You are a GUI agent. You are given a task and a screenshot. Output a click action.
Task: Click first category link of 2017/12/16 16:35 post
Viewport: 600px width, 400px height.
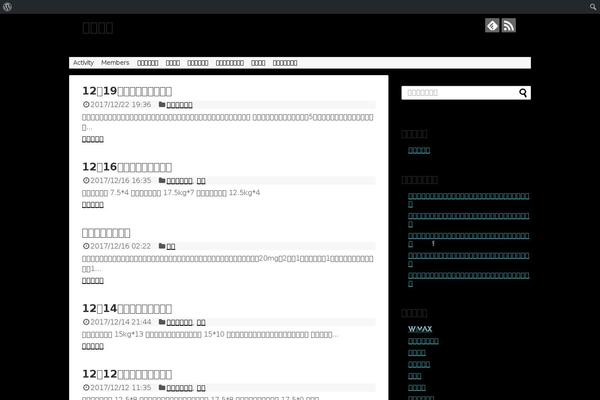coord(179,181)
